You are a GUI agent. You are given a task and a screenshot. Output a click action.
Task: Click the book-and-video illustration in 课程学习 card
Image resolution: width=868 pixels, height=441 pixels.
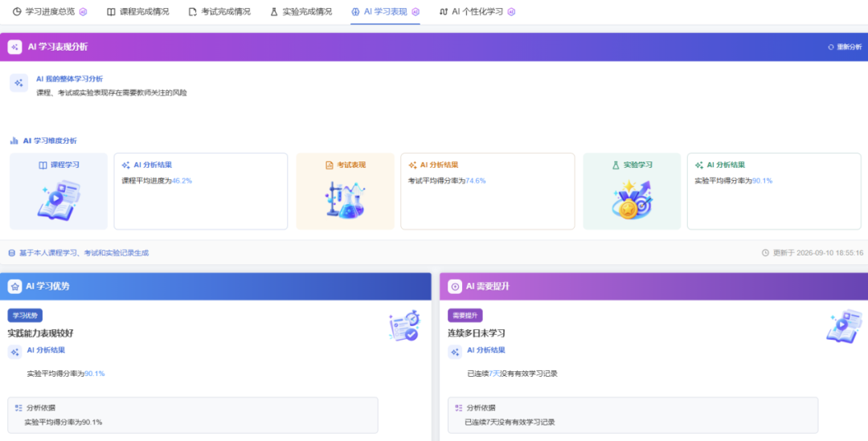tap(58, 200)
